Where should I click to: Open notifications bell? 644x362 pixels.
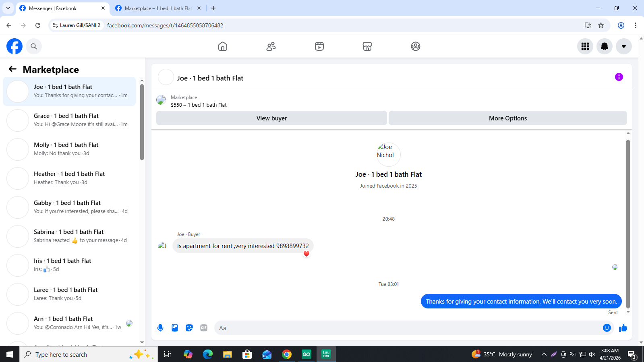605,46
